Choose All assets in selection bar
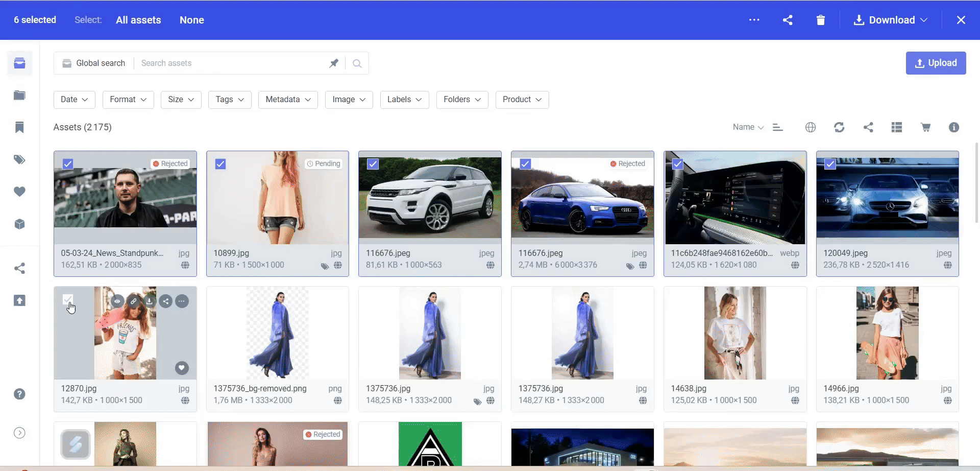 [138, 20]
